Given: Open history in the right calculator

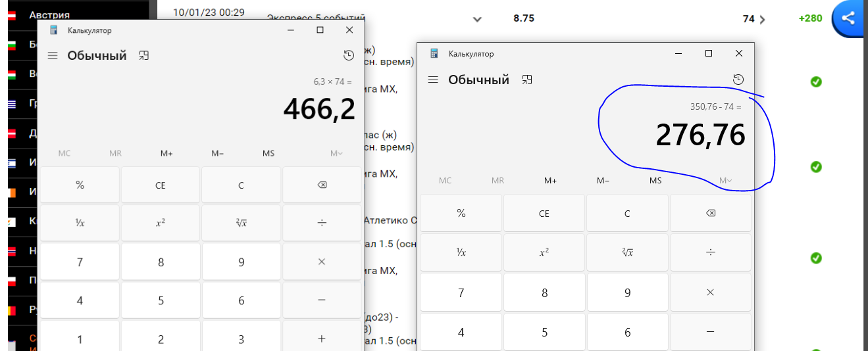Looking at the screenshot, I should (x=738, y=80).
